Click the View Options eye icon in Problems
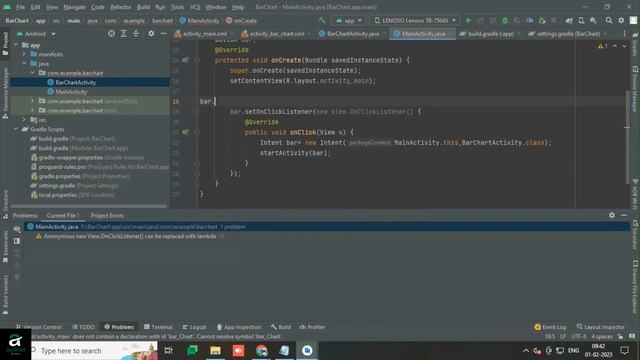640x360 pixels. click(17, 229)
